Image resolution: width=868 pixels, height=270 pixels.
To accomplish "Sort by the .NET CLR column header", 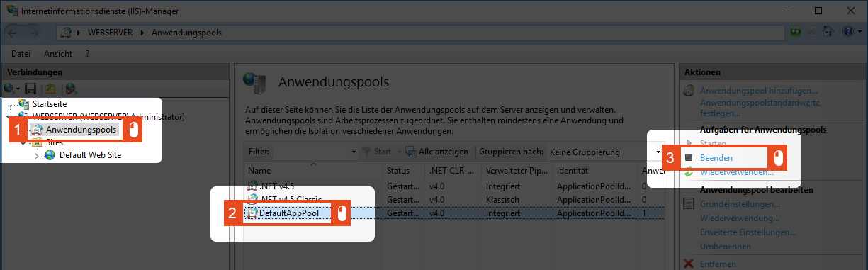I will click(453, 171).
